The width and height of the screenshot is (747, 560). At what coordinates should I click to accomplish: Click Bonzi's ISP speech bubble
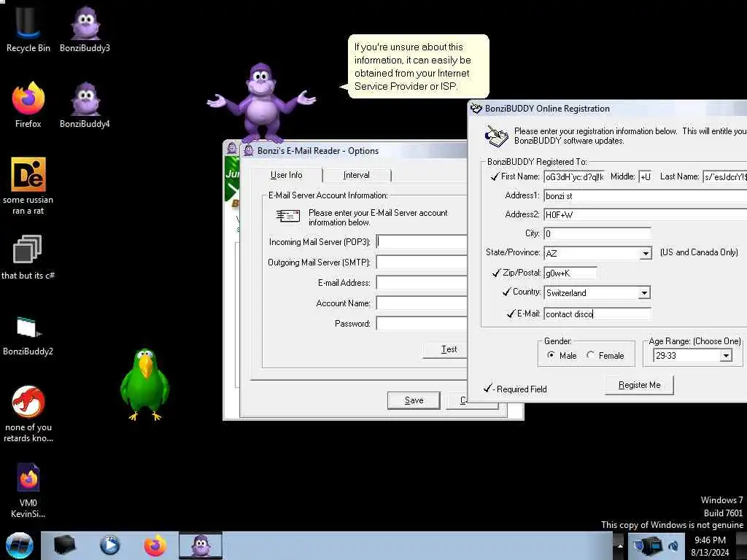point(418,66)
